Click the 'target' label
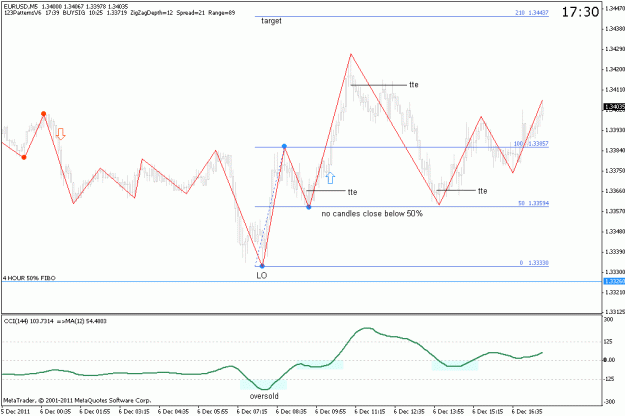The image size is (625, 416). tap(271, 21)
